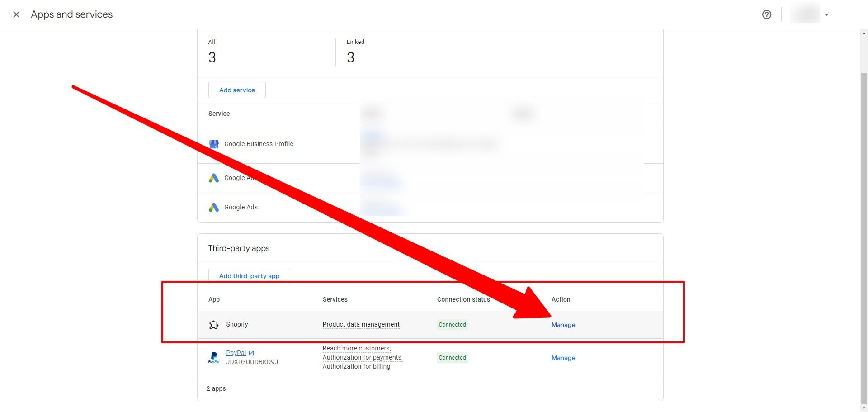Click the Services column header
This screenshot has width=868, height=412.
coord(335,299)
